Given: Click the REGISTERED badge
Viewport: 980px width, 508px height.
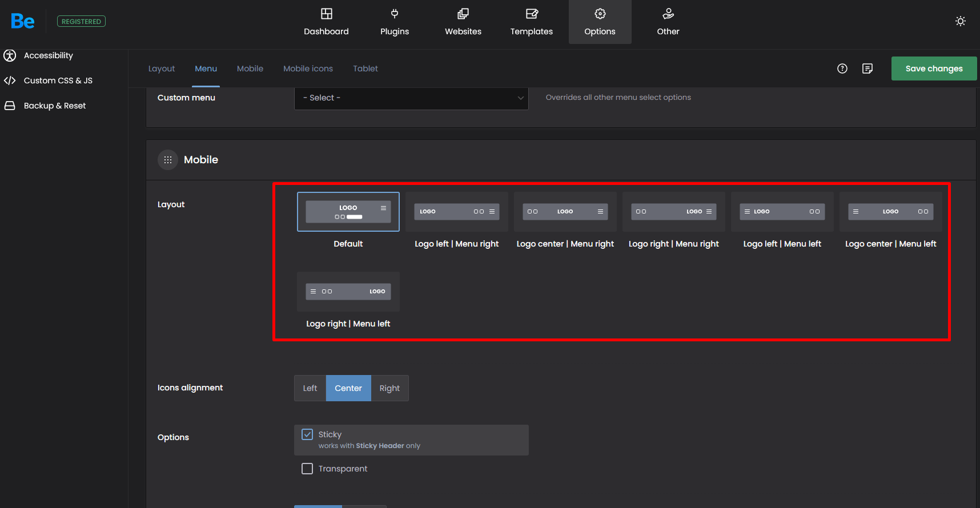Looking at the screenshot, I should 81,22.
